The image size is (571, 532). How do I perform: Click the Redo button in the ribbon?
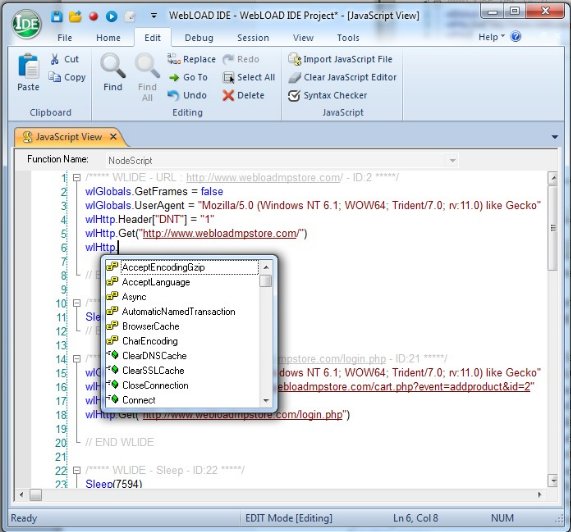[x=241, y=59]
